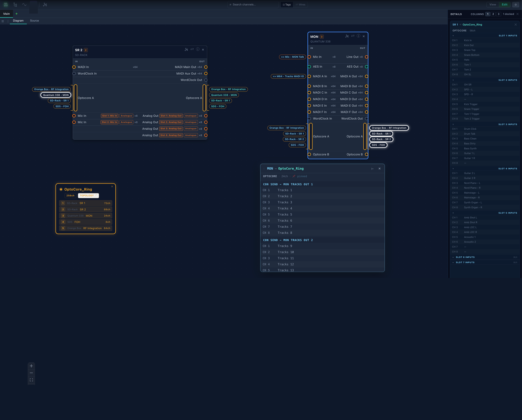Image resolution: width=522 pixels, height=420 pixels.
Task: Fit diagram to screen
Action: tap(31, 380)
